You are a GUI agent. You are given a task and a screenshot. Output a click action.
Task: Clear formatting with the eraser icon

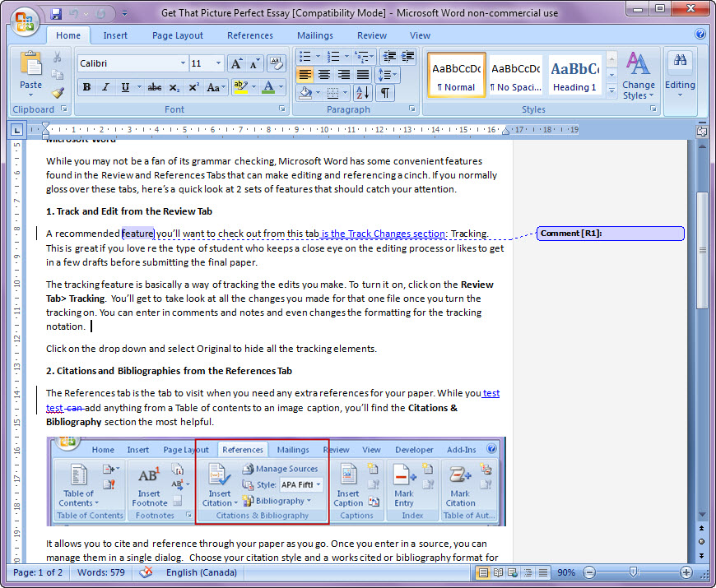tap(277, 63)
